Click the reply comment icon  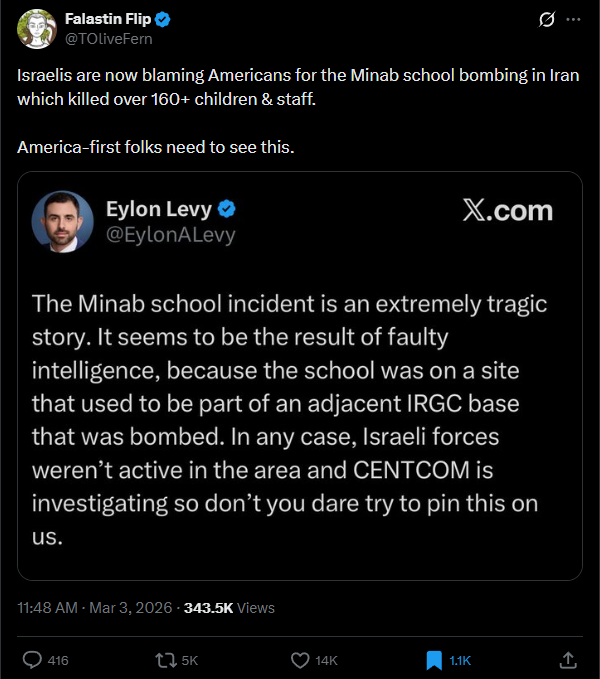tap(32, 660)
